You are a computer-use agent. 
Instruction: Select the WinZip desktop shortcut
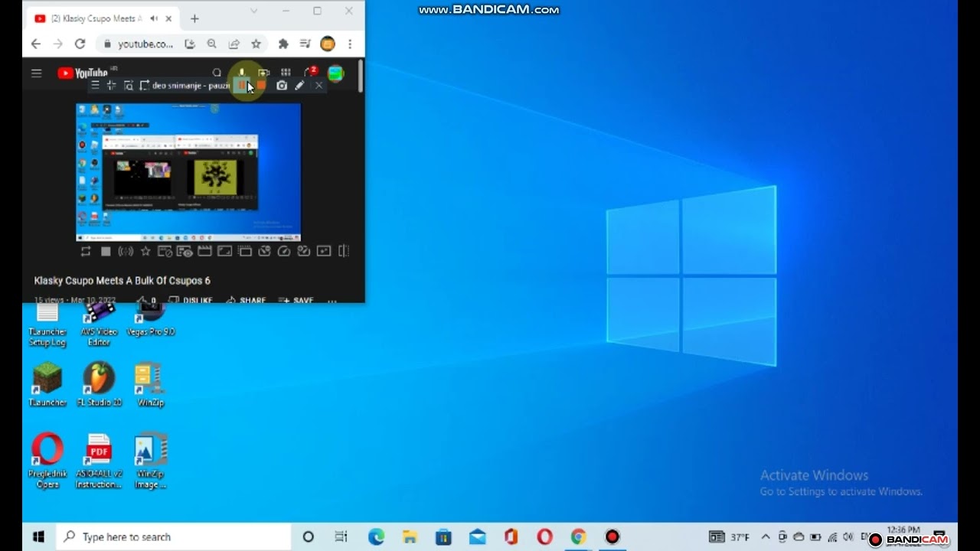tap(150, 385)
